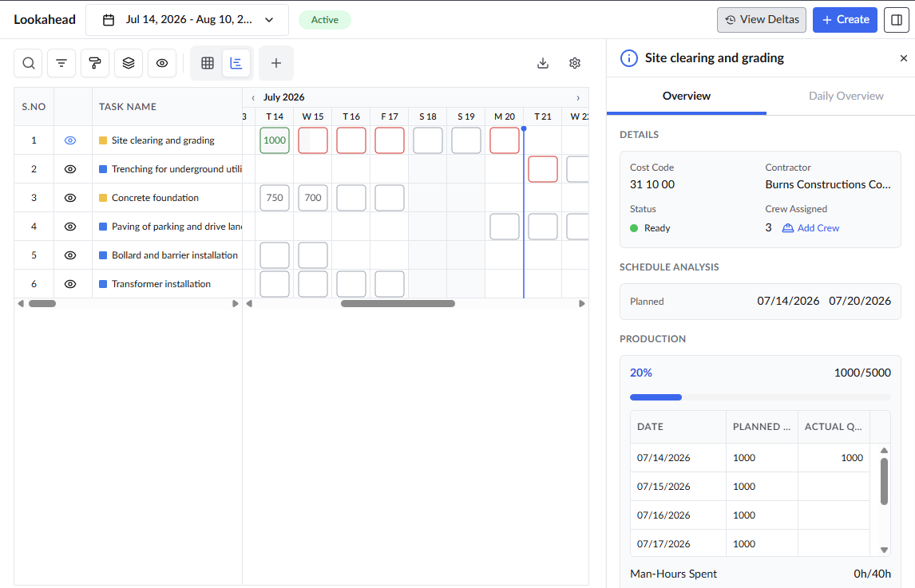Click task list scrollbar right arrow

[236, 303]
